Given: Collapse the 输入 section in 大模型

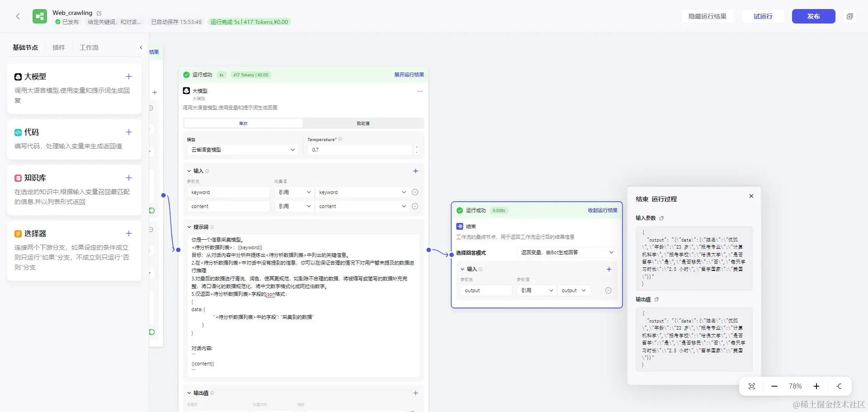Looking at the screenshot, I should (189, 171).
